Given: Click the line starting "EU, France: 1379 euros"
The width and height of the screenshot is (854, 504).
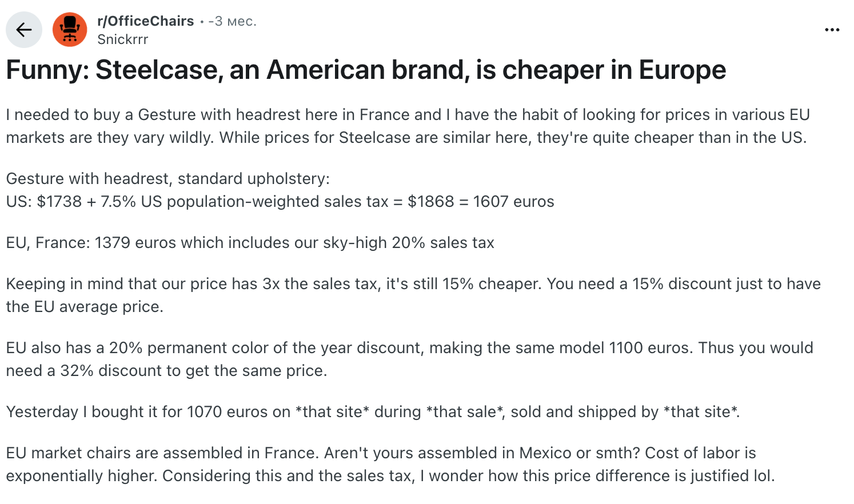Looking at the screenshot, I should click(250, 243).
